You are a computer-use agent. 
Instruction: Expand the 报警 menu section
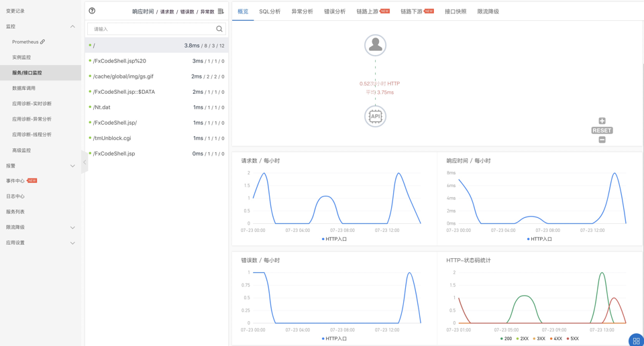(72, 166)
